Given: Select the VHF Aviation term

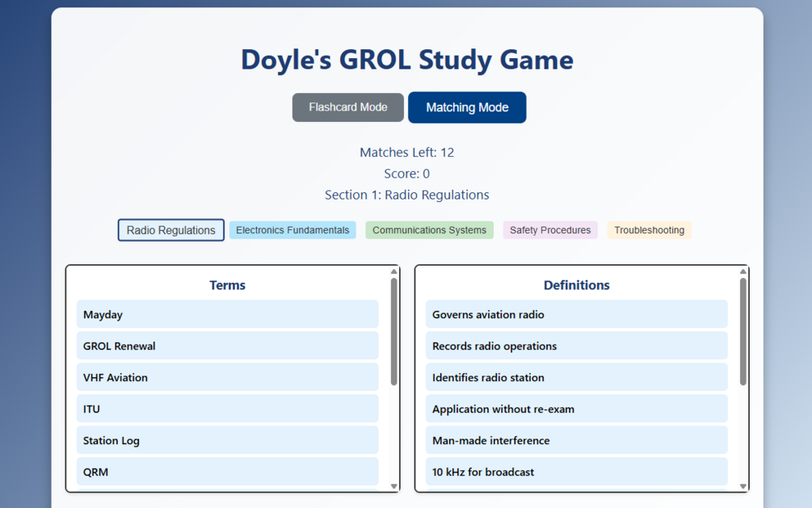Looking at the screenshot, I should (227, 377).
